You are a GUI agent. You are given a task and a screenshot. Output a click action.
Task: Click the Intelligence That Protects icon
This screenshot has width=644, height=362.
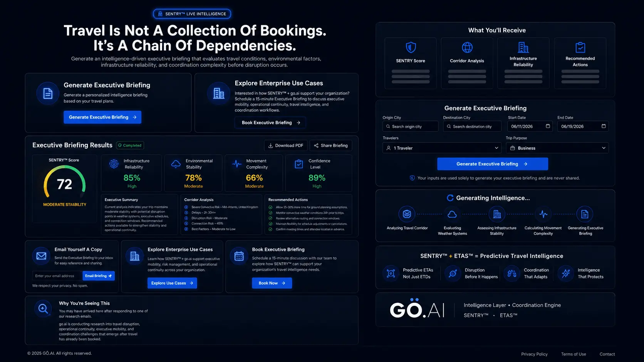pos(566,273)
